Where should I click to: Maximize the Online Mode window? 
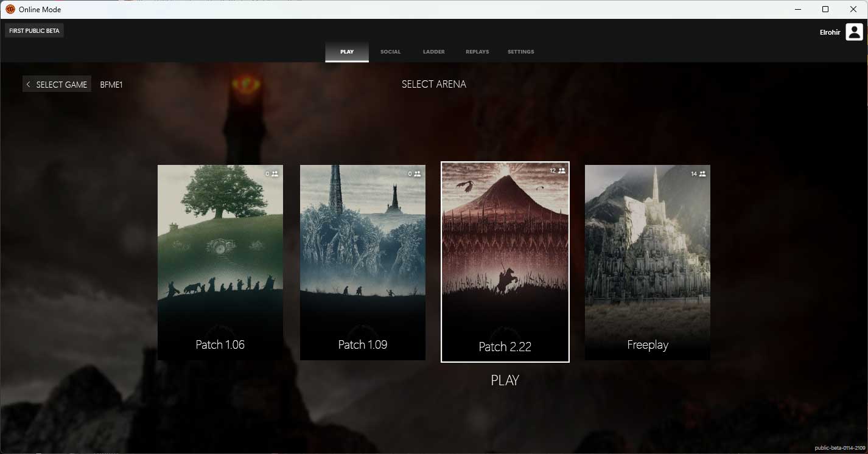825,9
